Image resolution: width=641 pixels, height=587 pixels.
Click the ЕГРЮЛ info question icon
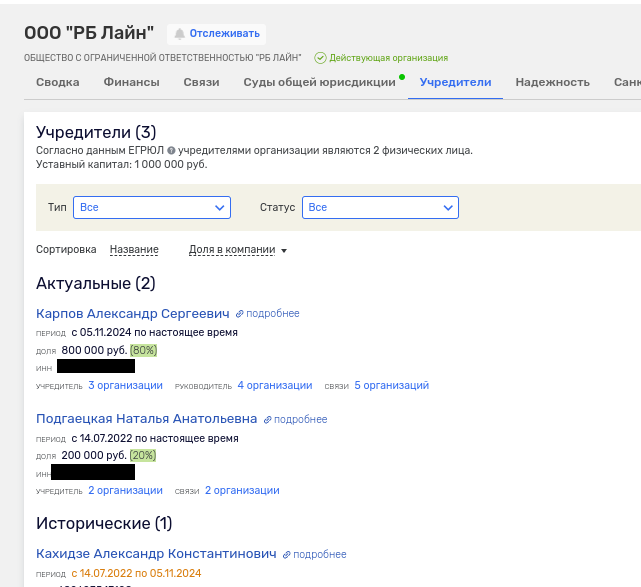pos(171,151)
